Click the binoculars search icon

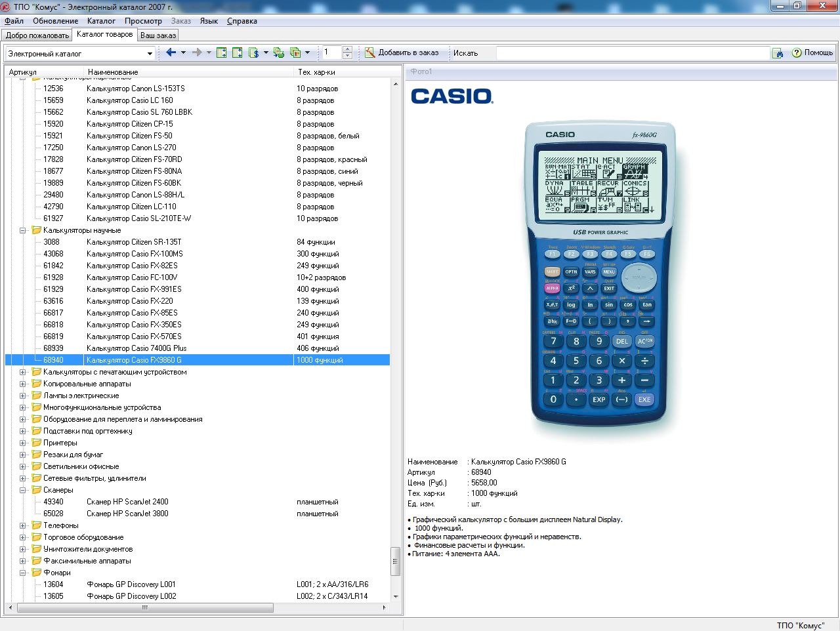[778, 53]
